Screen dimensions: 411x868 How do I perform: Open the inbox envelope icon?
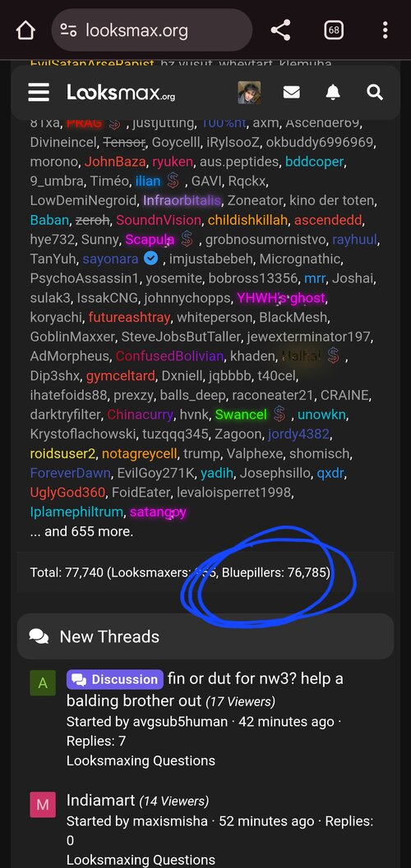pos(291,93)
